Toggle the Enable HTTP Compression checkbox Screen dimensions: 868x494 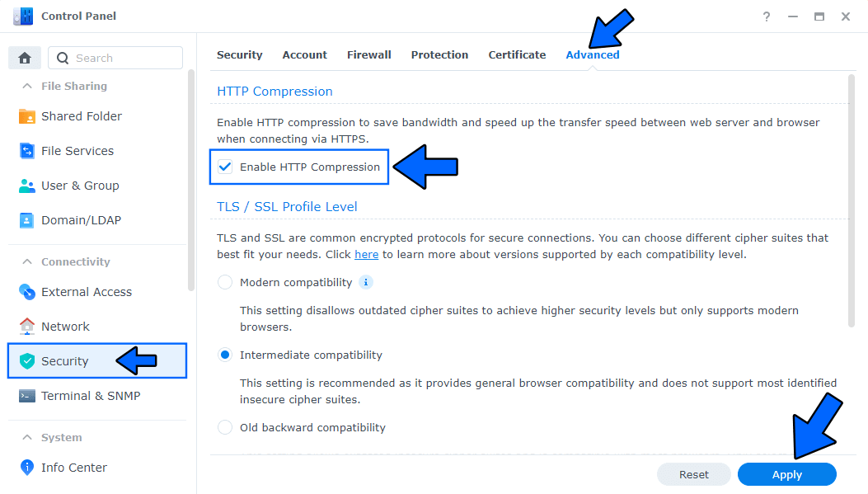225,167
